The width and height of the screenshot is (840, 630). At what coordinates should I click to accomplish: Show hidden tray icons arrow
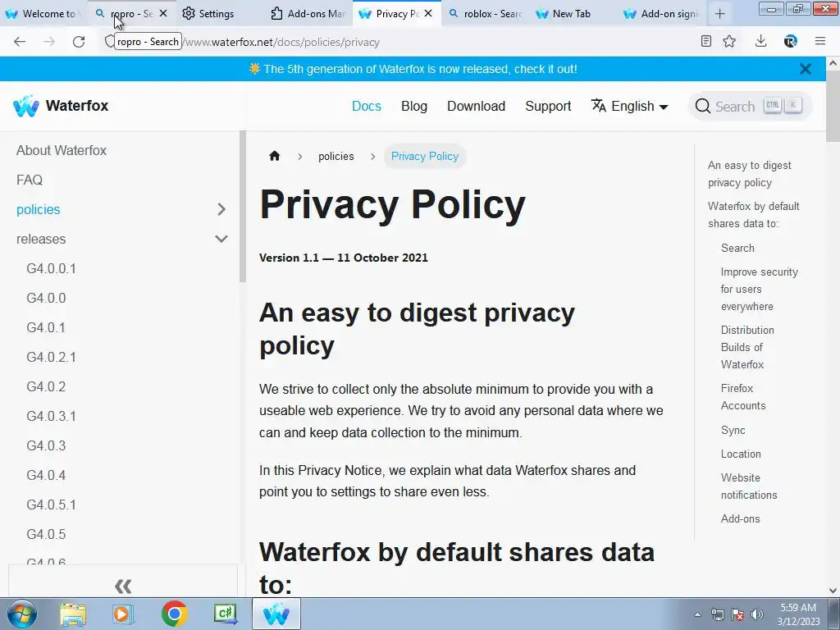697,614
